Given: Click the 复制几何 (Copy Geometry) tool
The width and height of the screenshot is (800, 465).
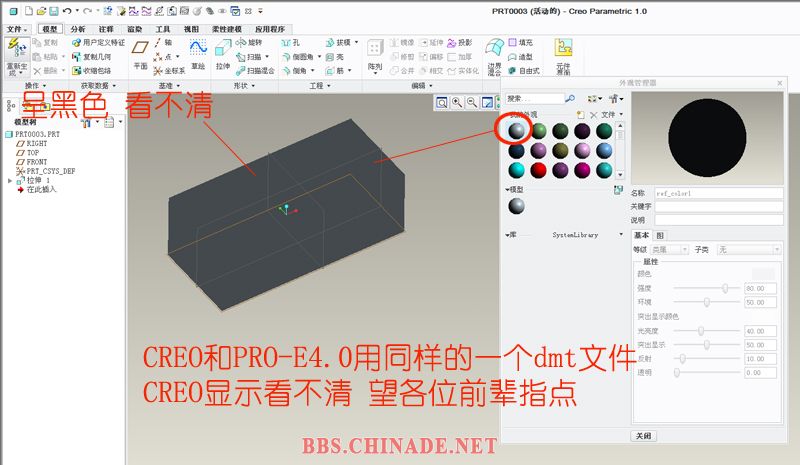Looking at the screenshot, I should (92, 57).
